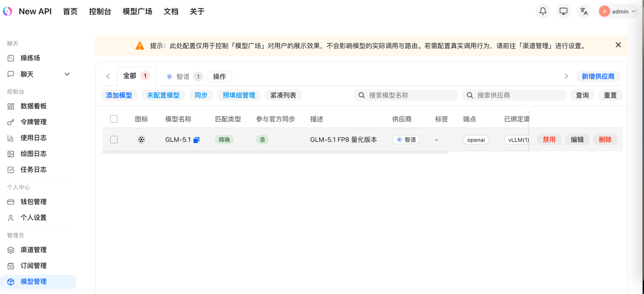Viewport: 644px width, 294px height.
Task: Click 编辑 for the GLM-5.1 row
Action: 577,139
